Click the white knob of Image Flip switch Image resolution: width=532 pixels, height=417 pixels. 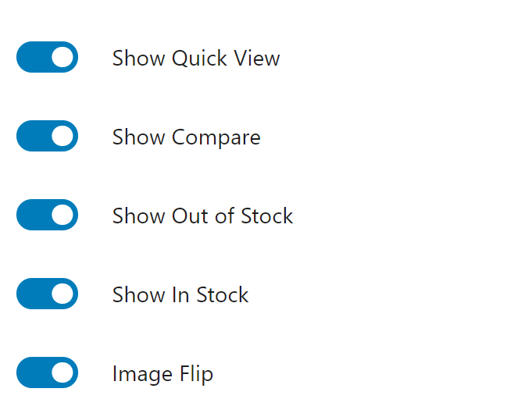coord(62,373)
